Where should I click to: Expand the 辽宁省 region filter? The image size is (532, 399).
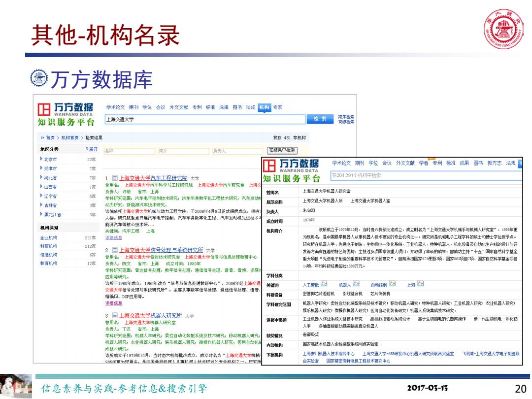point(41,196)
